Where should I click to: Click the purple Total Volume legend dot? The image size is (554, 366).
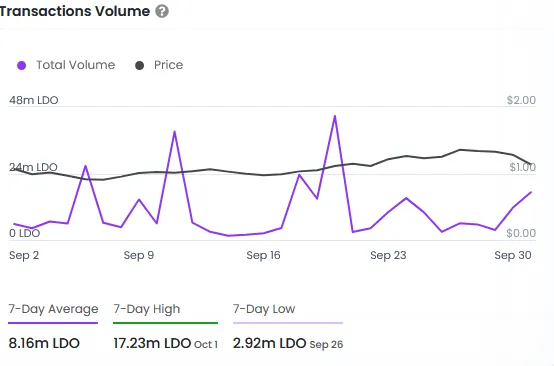tap(22, 65)
